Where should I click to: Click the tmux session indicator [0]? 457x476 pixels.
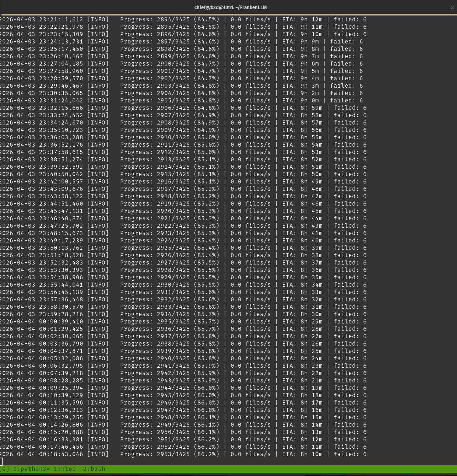pyautogui.click(x=5, y=469)
